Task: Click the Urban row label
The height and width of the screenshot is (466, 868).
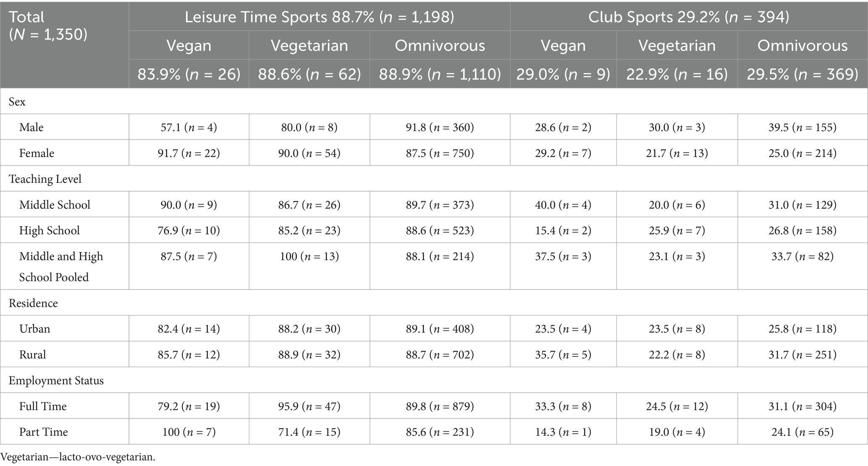Action: pos(34,329)
